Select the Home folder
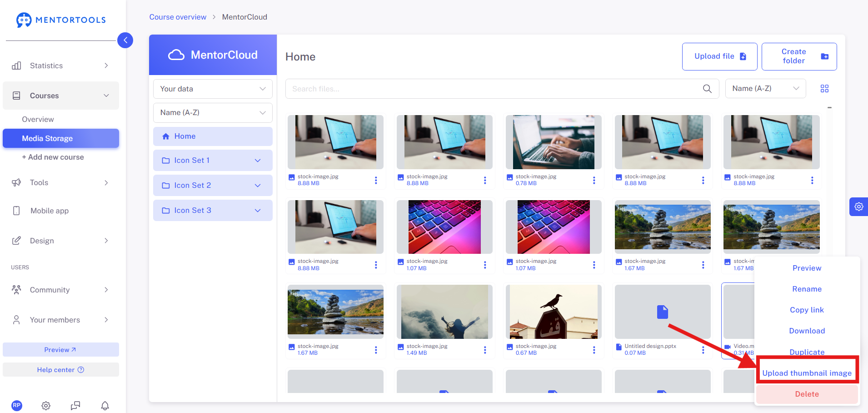Viewport: 868px width, 413px height. tap(213, 136)
